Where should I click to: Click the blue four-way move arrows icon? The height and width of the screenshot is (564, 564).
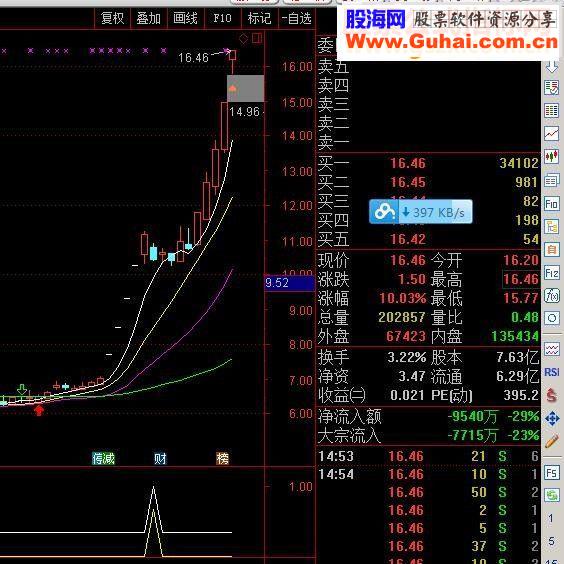click(x=552, y=418)
